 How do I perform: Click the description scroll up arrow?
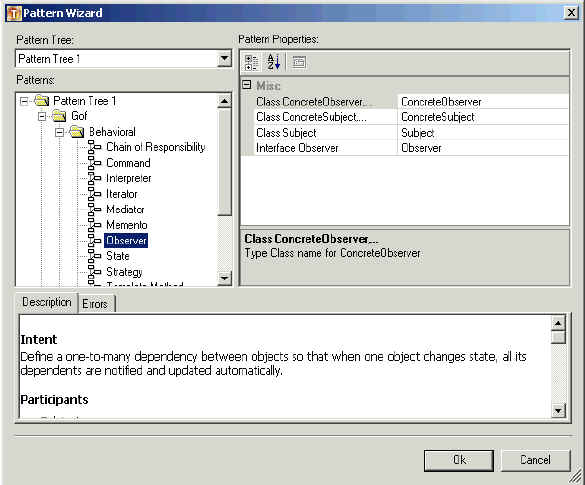pos(558,323)
